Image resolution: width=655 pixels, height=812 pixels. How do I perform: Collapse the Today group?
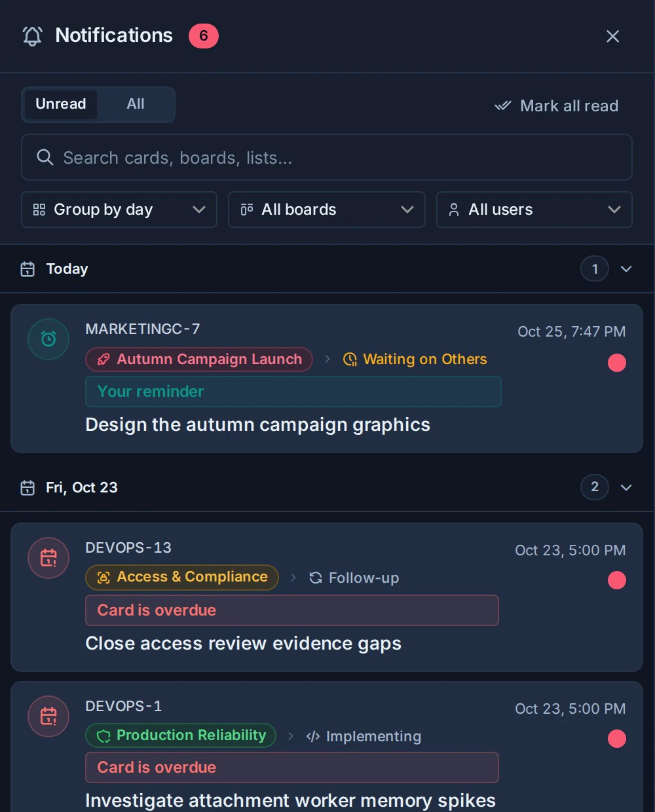[x=626, y=269]
